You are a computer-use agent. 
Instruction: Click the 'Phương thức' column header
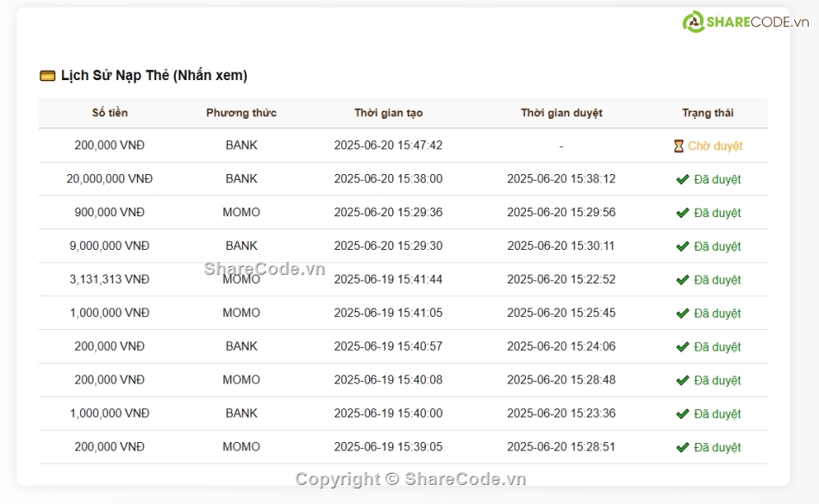[x=241, y=113]
